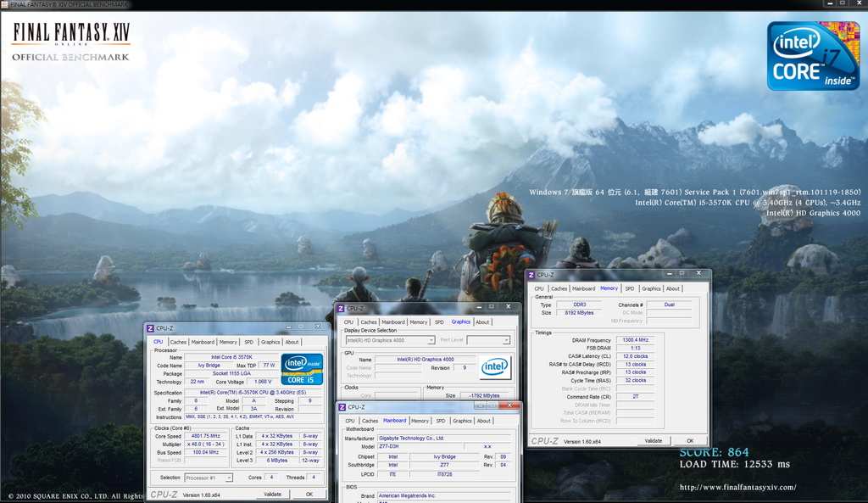Open About tab in Graphics window
The width and height of the screenshot is (868, 503).
coord(482,322)
